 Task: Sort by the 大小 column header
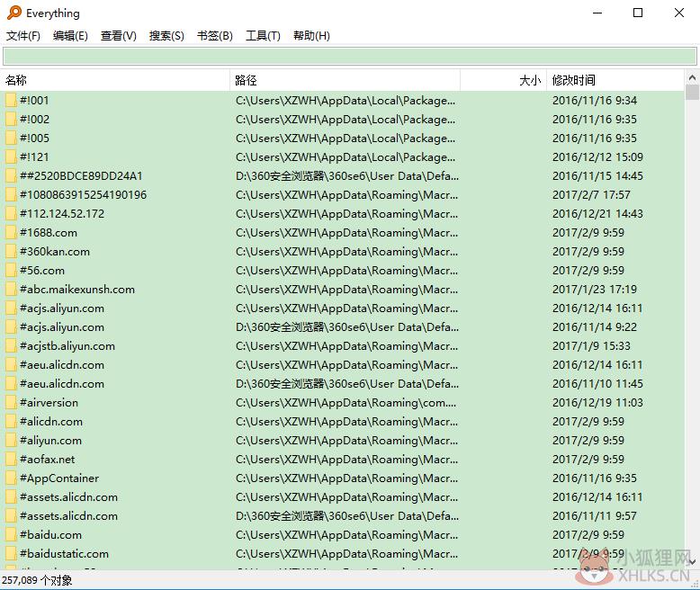tap(504, 80)
